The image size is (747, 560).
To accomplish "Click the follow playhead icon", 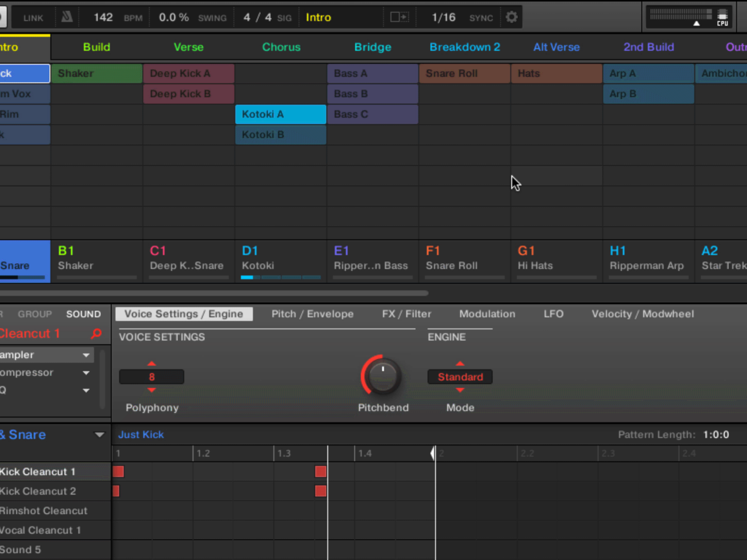I will pyautogui.click(x=399, y=17).
